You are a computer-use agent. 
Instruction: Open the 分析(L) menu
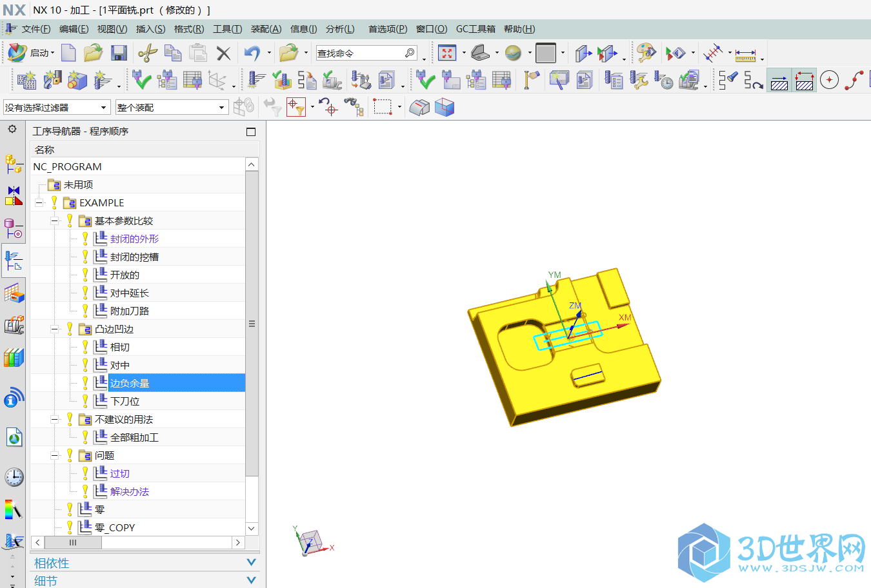[340, 29]
